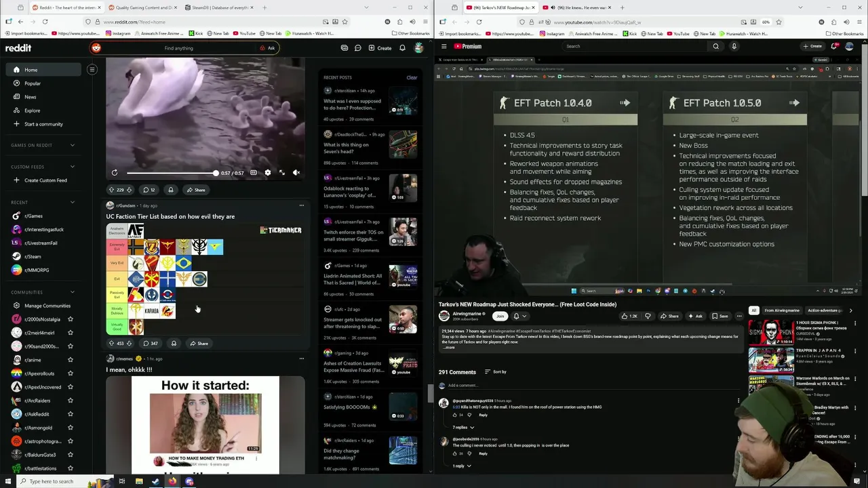Favorite r/ArcRaiders with its star
Viewport: 868px width, 488px height.
[x=71, y=401]
